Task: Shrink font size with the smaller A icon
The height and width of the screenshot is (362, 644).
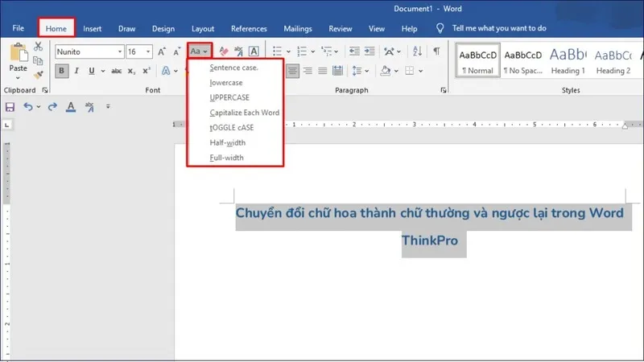Action: pos(177,51)
